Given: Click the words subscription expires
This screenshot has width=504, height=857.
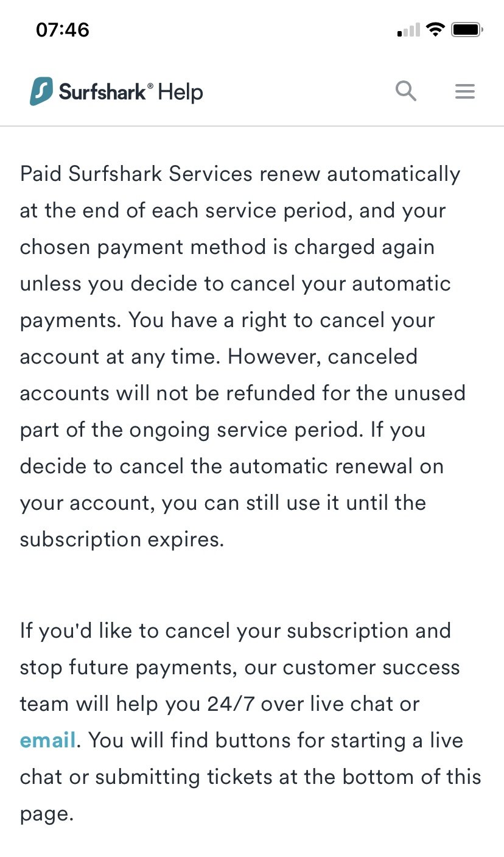Looking at the screenshot, I should (122, 540).
